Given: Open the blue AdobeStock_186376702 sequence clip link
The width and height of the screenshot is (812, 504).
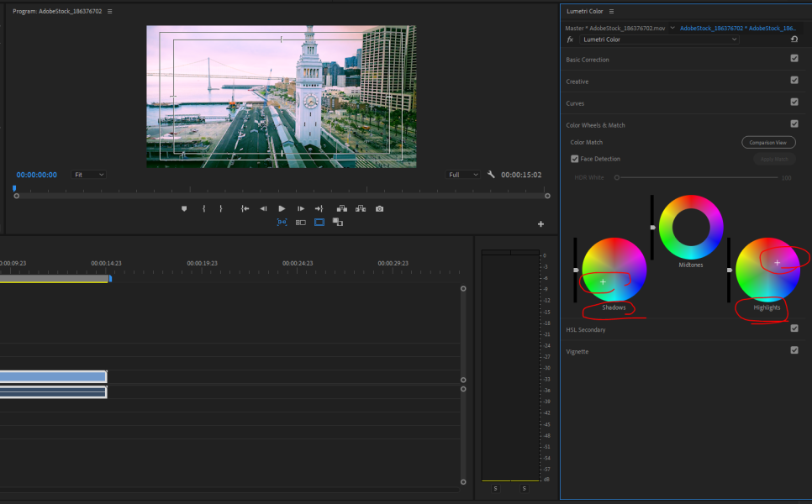Looking at the screenshot, I should point(738,28).
